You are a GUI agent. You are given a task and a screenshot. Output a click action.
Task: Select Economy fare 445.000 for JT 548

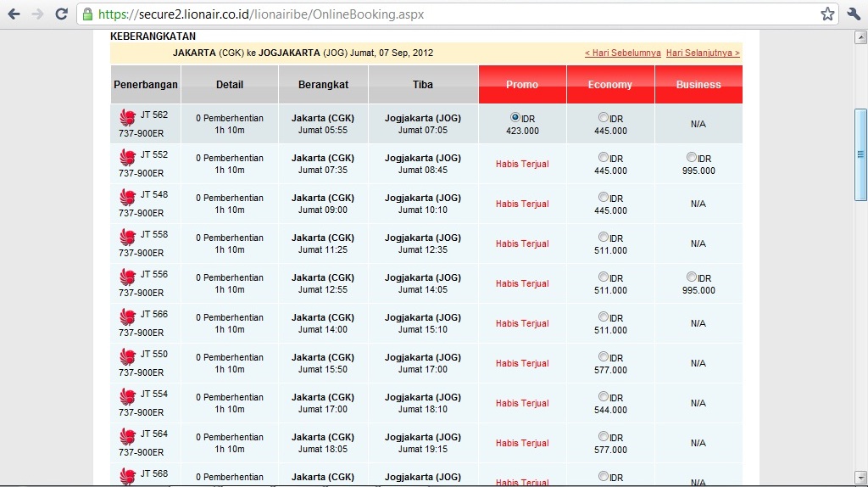(604, 197)
